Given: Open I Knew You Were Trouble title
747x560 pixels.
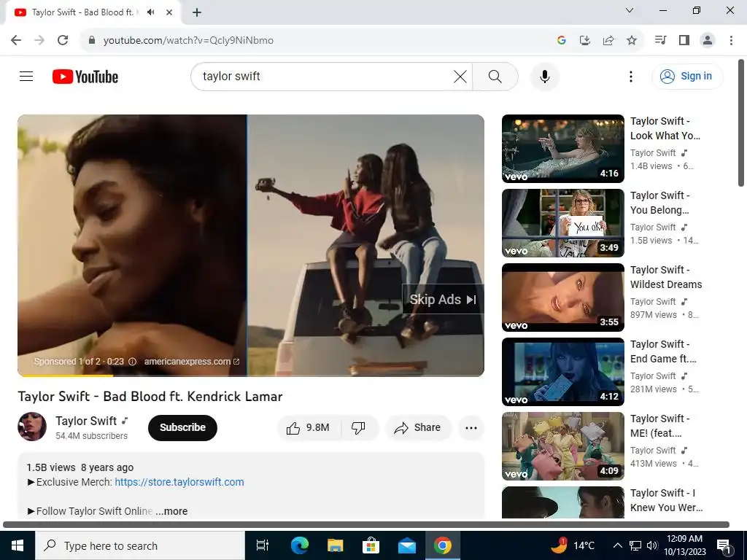Looking at the screenshot, I should [666, 500].
